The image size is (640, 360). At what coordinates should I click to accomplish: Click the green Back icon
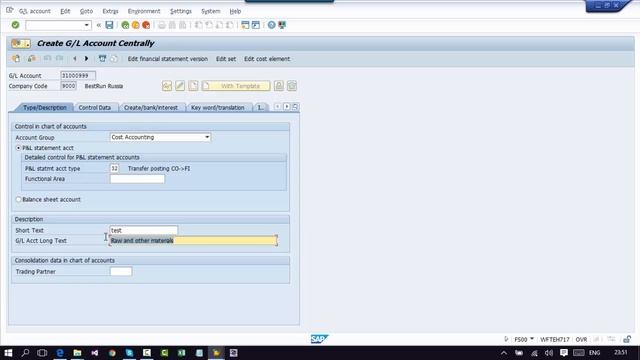pyautogui.click(x=125, y=25)
